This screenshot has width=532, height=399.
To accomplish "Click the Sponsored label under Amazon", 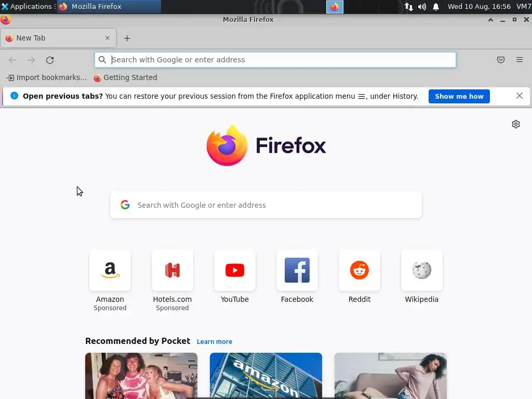I will click(110, 308).
